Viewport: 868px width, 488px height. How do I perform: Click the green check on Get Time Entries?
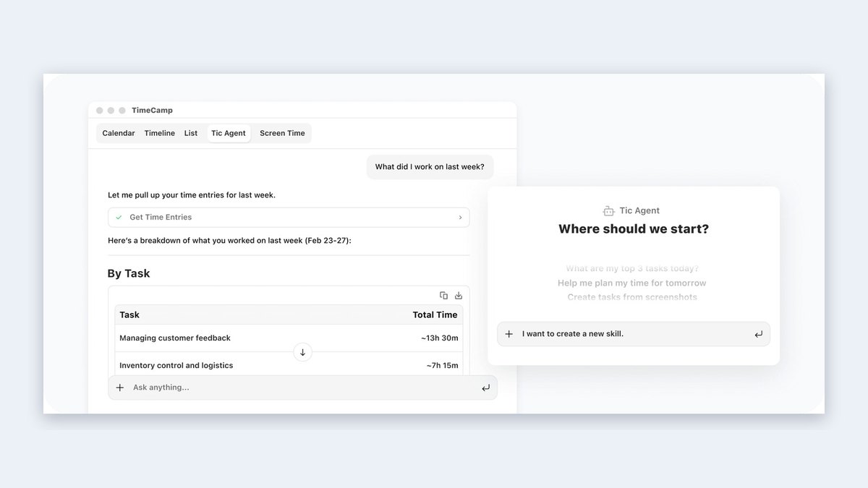click(119, 217)
